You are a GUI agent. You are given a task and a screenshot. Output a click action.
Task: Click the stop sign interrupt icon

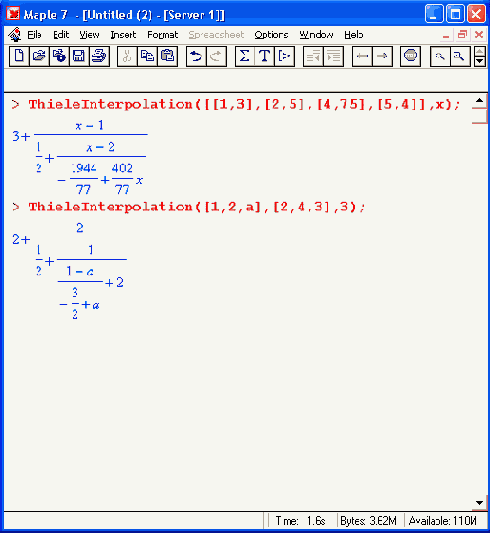point(410,56)
